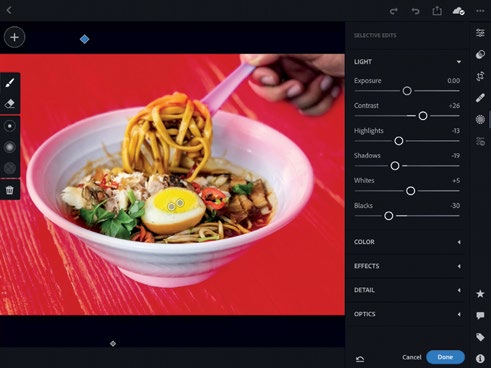Open star rating panel
The width and height of the screenshot is (491, 368).
(x=480, y=294)
